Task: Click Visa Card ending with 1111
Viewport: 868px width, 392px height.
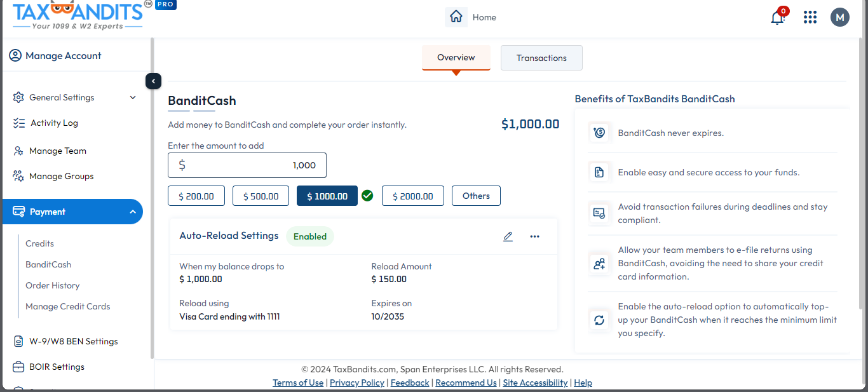Action: point(229,316)
